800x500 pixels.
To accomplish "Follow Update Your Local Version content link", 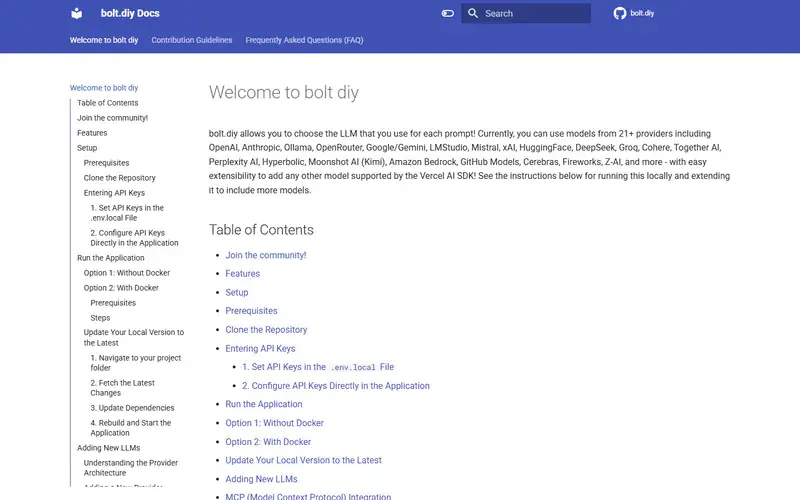I will pos(304,460).
